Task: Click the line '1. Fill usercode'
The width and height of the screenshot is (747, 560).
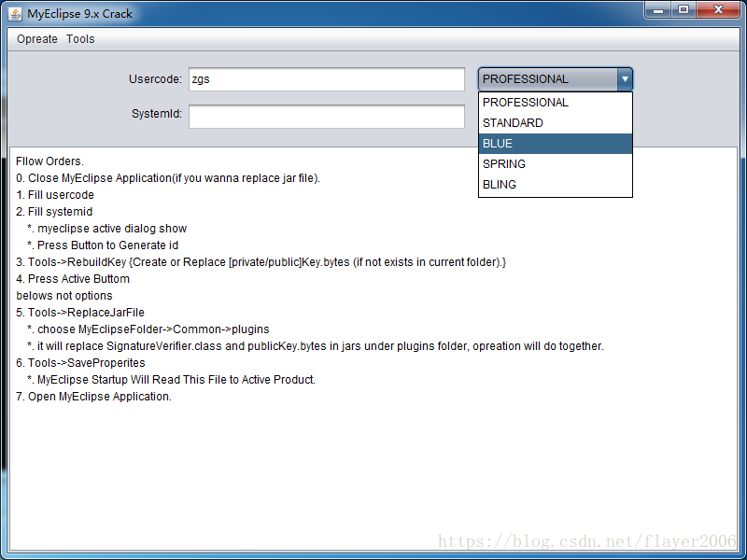Action: click(55, 195)
